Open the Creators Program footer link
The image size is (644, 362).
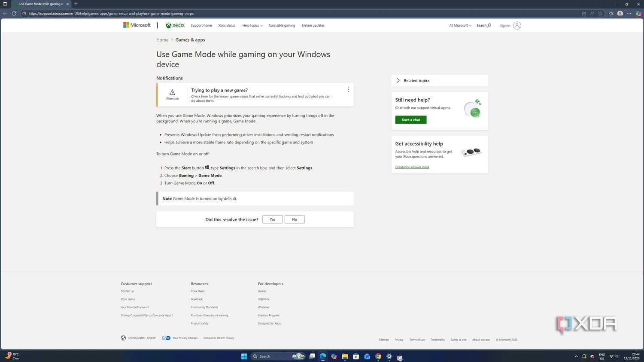[268, 315]
